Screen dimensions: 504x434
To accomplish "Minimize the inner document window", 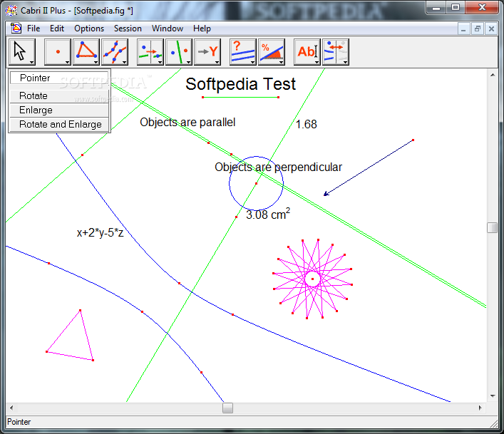I will point(463,29).
